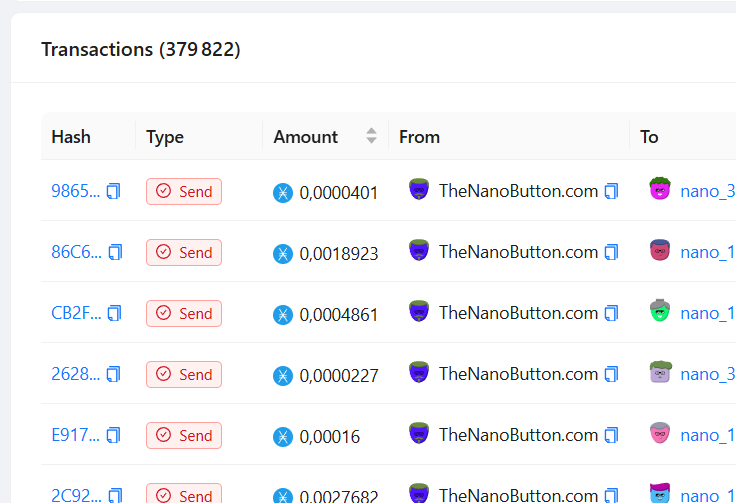Viewport: 736px width, 503px height.
Task: Click the Send tag in the 2628 row
Action: (184, 374)
